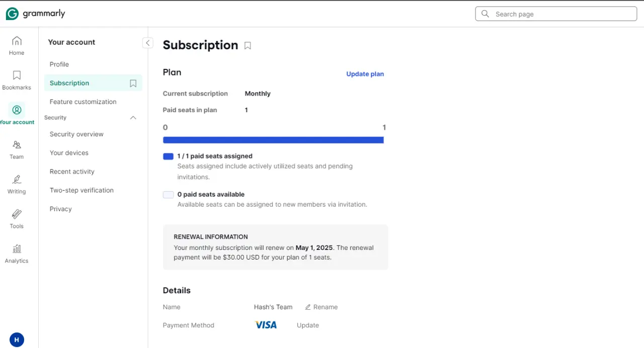This screenshot has height=348, width=644.
Task: Click the blue seats usage bar
Action: pos(273,140)
